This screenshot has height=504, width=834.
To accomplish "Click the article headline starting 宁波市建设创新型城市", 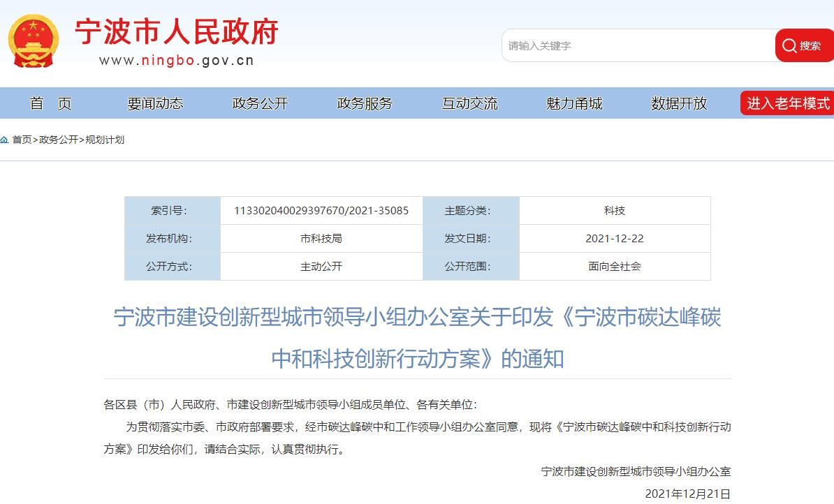I will pos(418,317).
